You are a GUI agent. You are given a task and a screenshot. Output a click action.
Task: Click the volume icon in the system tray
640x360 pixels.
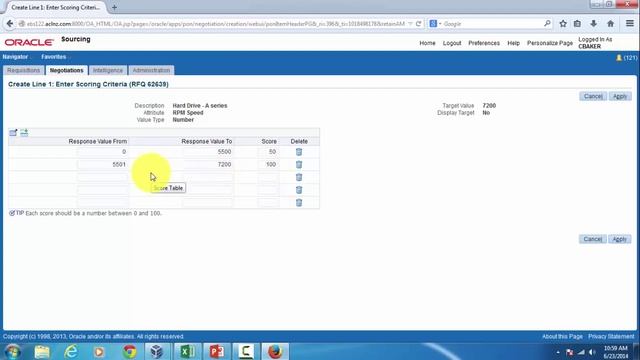click(593, 352)
